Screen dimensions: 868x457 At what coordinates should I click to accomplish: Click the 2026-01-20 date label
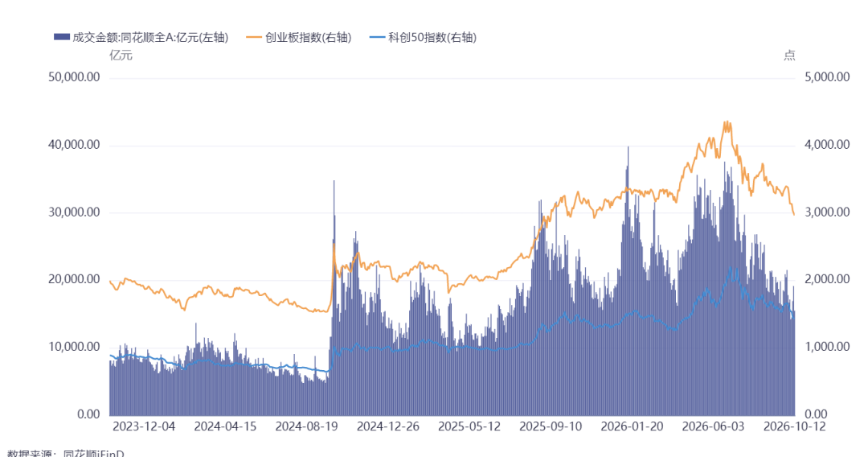point(633,426)
